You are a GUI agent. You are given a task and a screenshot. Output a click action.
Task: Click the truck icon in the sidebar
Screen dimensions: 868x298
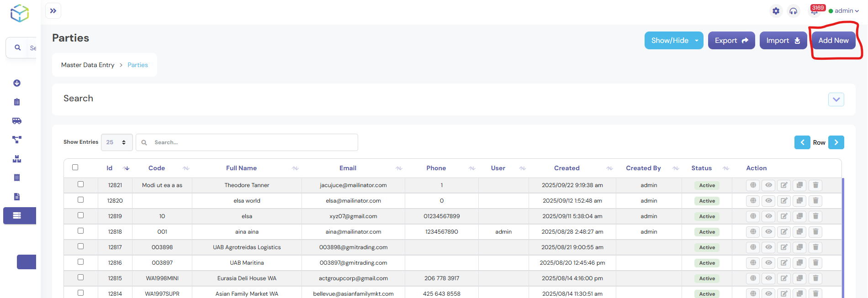click(x=17, y=121)
